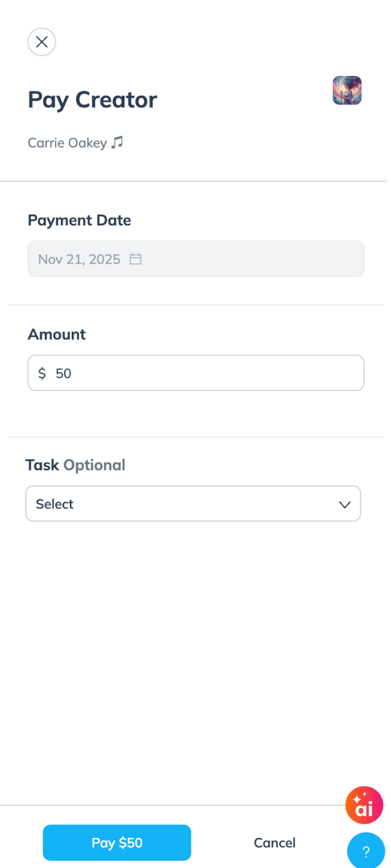The width and height of the screenshot is (391, 868).
Task: Click the Optional text next to Task
Action: pyautogui.click(x=94, y=465)
